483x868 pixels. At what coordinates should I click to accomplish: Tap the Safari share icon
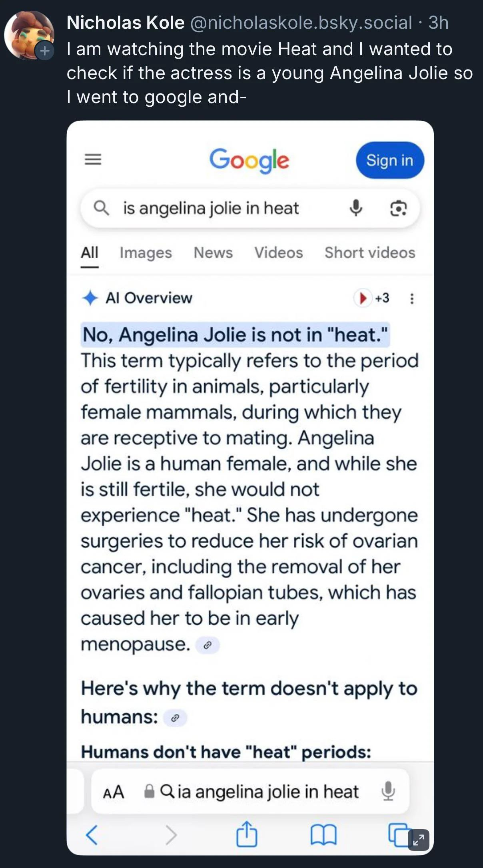click(x=246, y=834)
